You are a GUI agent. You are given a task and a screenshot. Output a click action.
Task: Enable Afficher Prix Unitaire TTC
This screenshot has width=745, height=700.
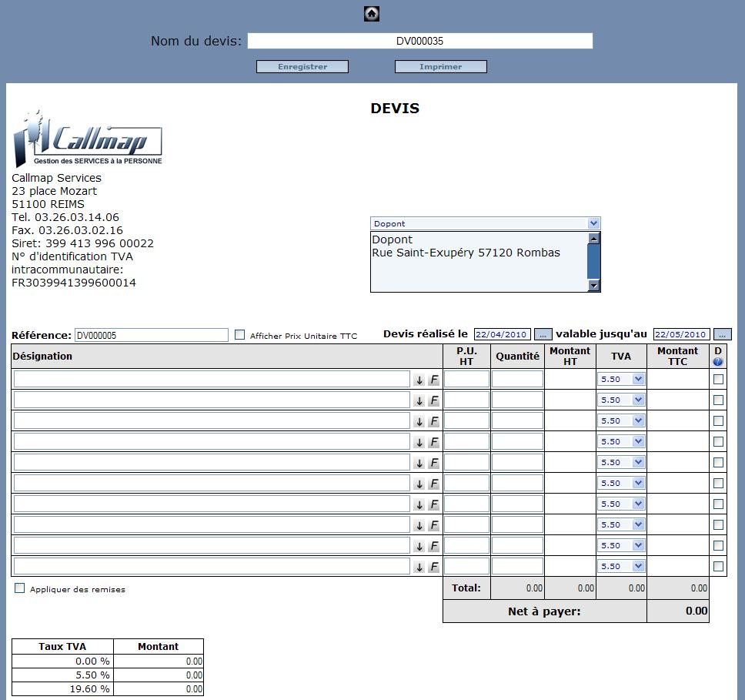[239, 334]
